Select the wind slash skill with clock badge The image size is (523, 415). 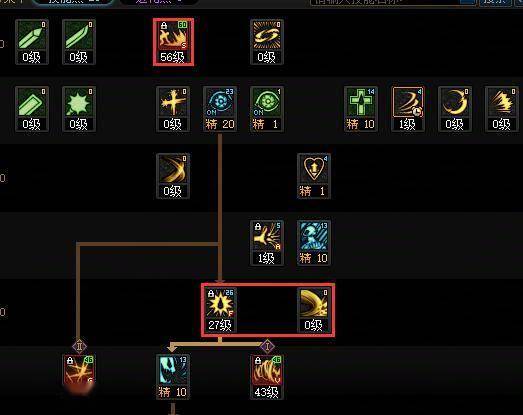408,109
